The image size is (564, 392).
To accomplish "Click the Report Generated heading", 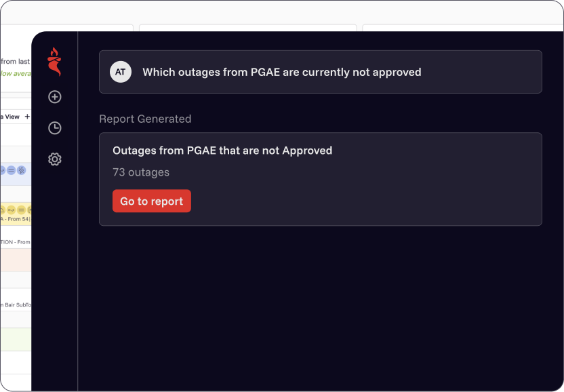I will click(x=145, y=119).
